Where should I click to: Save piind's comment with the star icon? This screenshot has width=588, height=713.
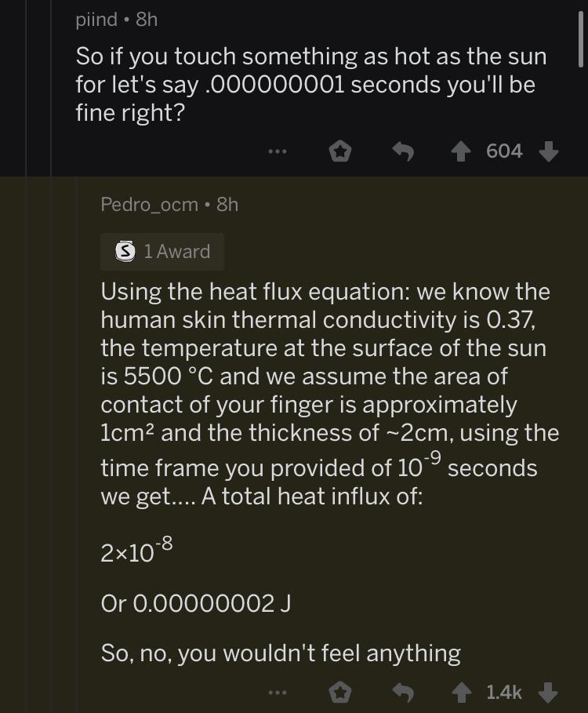pos(340,151)
